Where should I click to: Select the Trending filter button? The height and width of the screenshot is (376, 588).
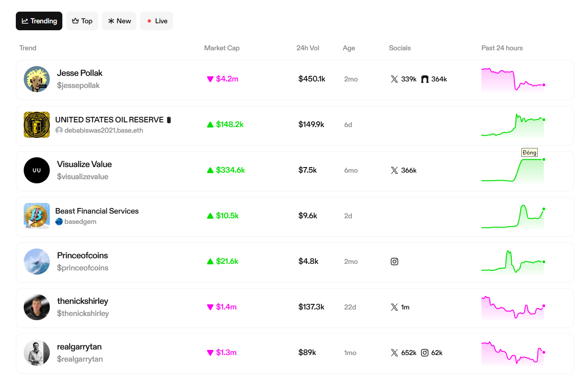pyautogui.click(x=39, y=20)
